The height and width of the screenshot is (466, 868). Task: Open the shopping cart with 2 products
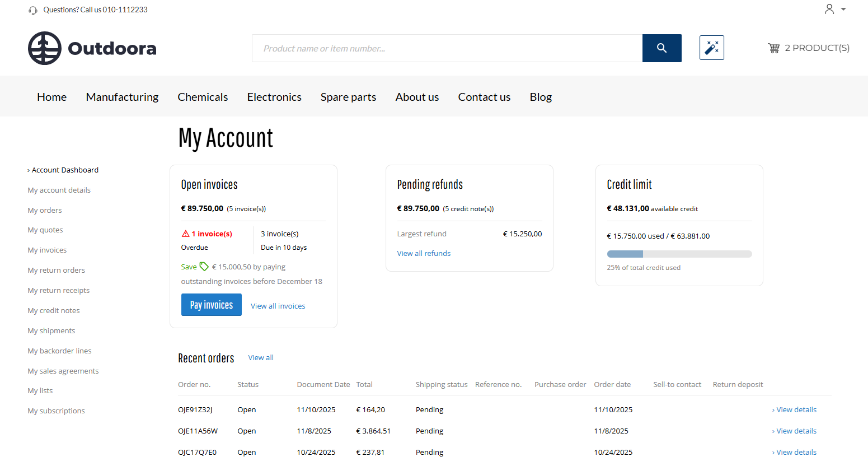(x=808, y=48)
